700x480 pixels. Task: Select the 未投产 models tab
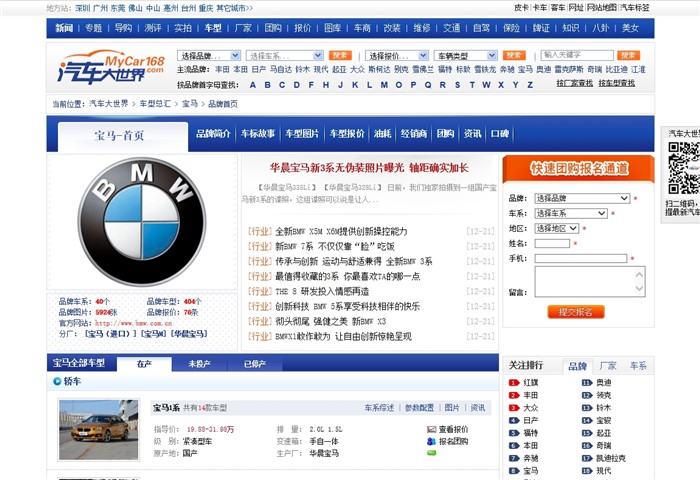click(200, 364)
